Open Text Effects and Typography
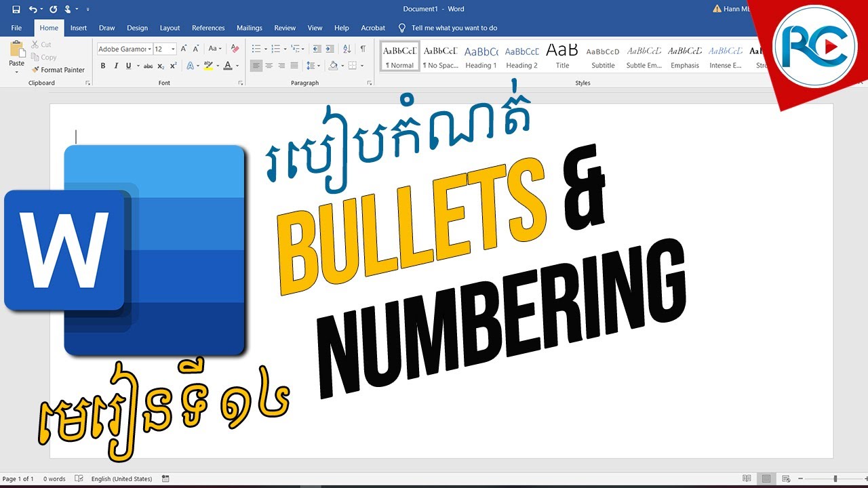Viewport: 868px width, 488px height. coord(190,66)
